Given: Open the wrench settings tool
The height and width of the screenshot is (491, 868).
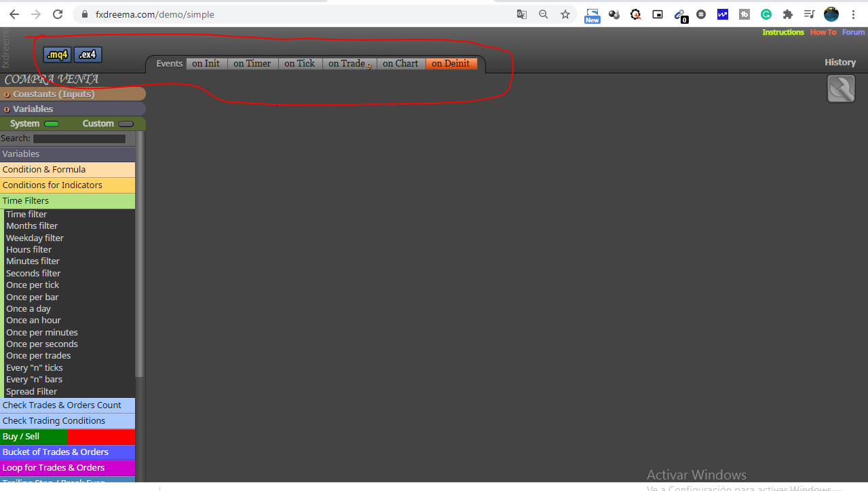Looking at the screenshot, I should 841,89.
